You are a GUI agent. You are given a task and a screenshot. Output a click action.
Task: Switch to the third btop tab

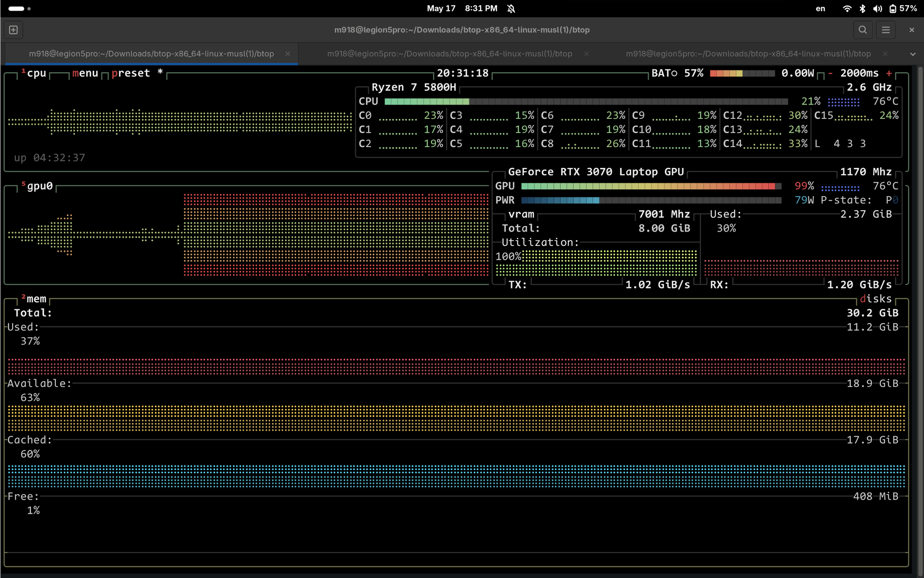748,54
